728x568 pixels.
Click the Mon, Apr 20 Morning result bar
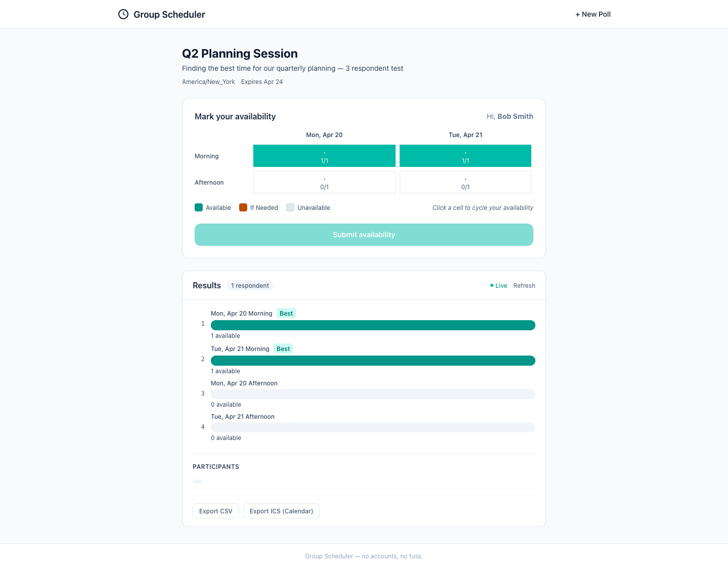pos(373,325)
